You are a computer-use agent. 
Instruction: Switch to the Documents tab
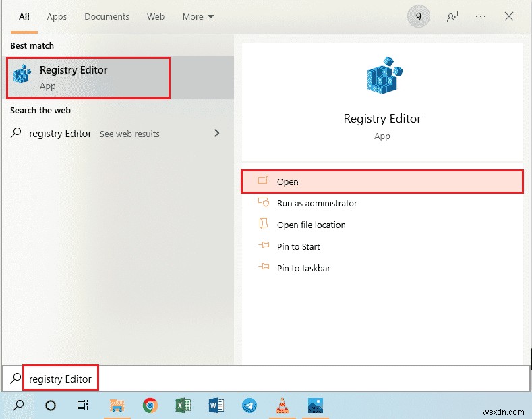(x=107, y=16)
